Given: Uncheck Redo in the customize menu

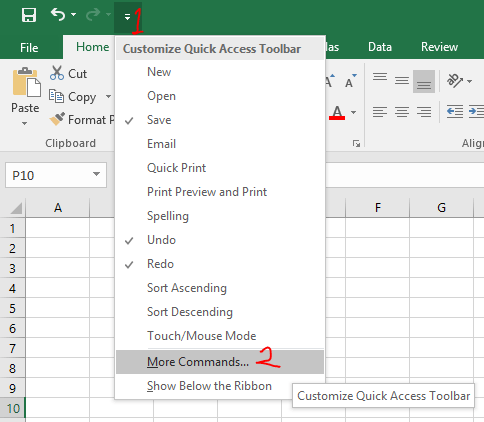Looking at the screenshot, I should (x=220, y=264).
